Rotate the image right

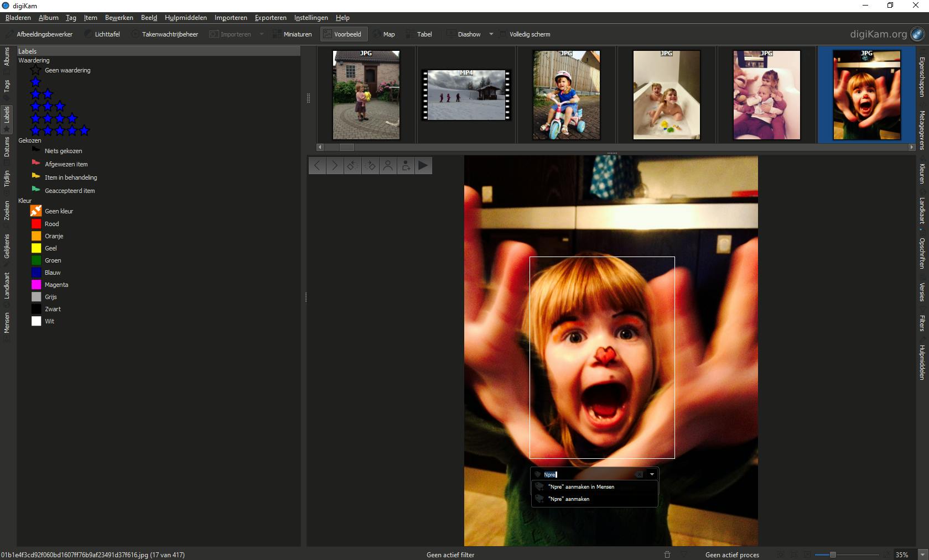tap(370, 165)
